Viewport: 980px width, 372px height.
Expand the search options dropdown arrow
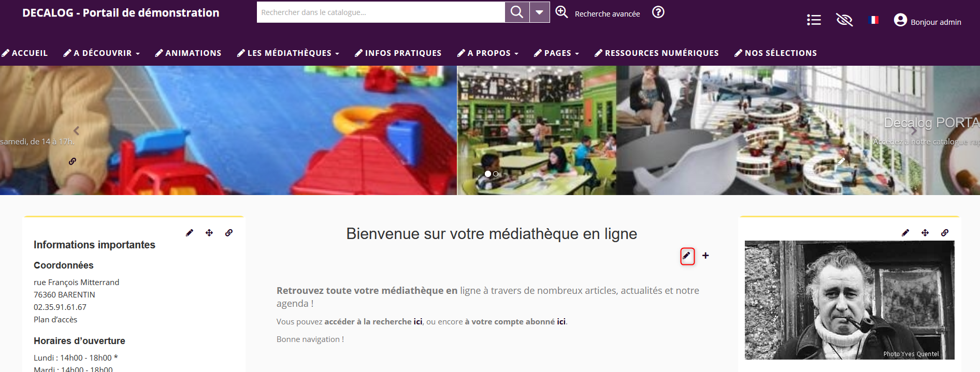pos(539,12)
